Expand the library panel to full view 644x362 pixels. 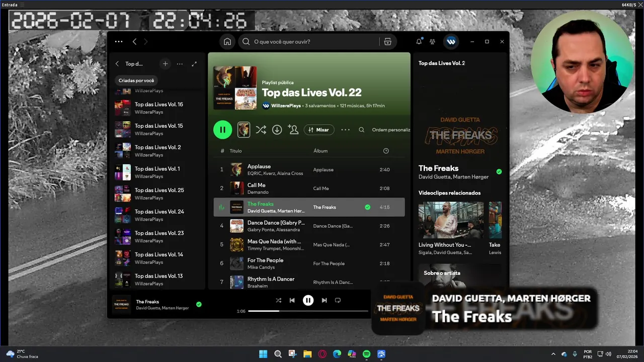[194, 64]
